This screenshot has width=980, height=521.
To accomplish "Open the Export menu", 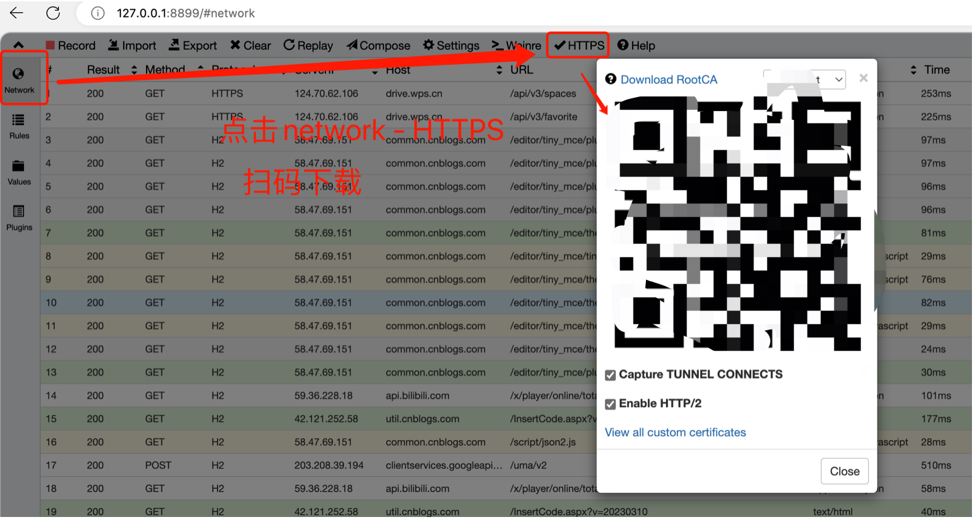I will point(193,46).
